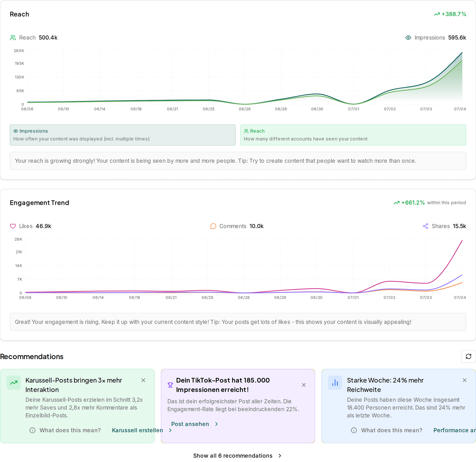
Task: Click the 260K axis label on Reach chart
Action: [19, 51]
